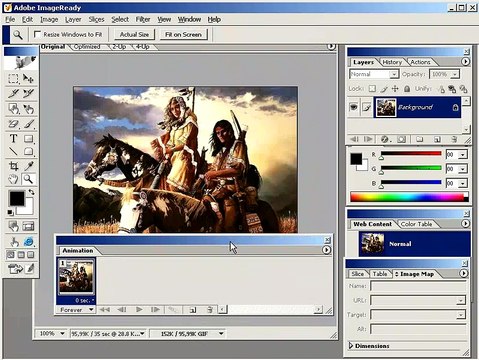Hide the Background layer eye icon
This screenshot has height=360, width=479.
[x=353, y=107]
